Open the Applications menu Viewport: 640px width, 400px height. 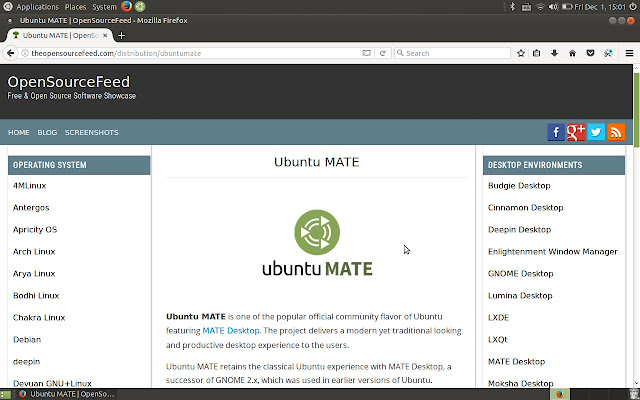(37, 7)
